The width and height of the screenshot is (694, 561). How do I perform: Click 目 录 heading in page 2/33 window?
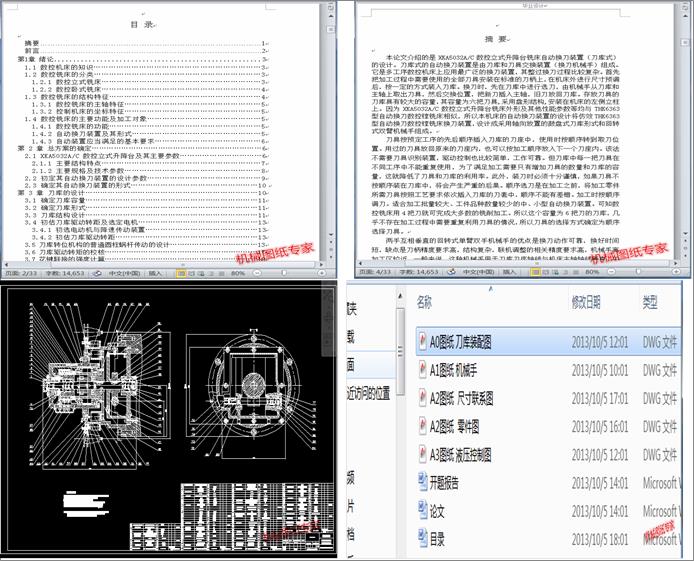(x=142, y=24)
